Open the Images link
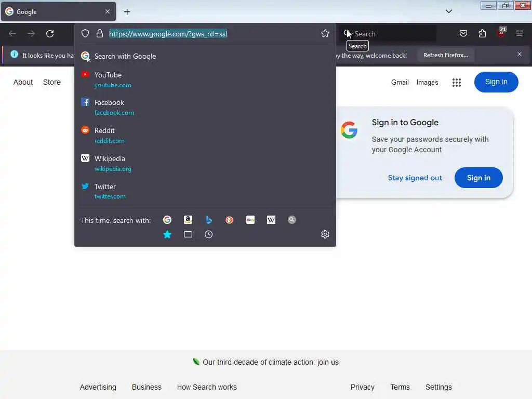This screenshot has width=532, height=399. [x=427, y=83]
